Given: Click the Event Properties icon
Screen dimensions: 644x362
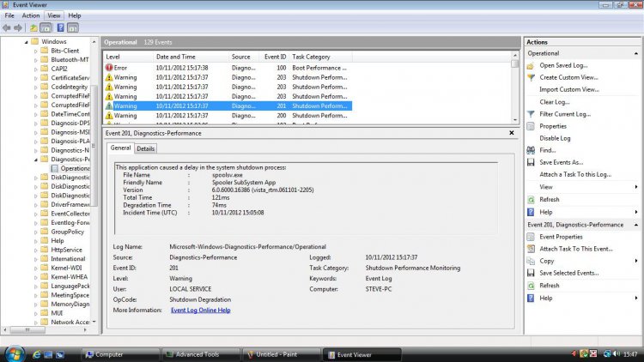Looking at the screenshot, I should (x=531, y=237).
